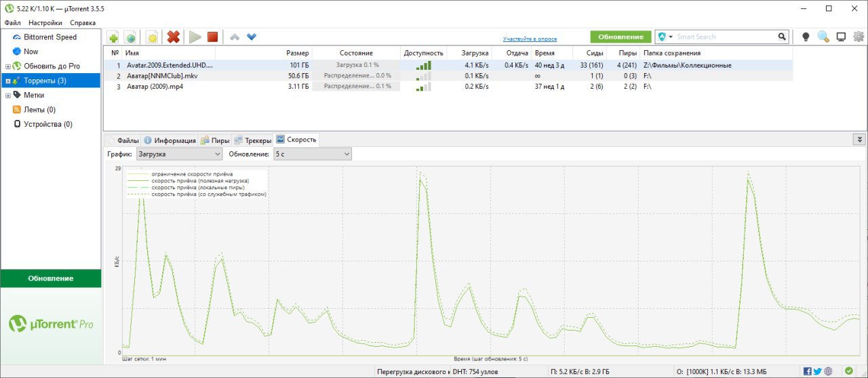
Task: Collapse detail pane with double-chevron button
Action: point(859,139)
